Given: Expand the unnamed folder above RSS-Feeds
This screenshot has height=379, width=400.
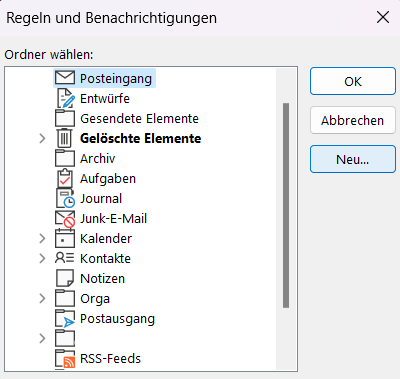Looking at the screenshot, I should click(42, 338).
